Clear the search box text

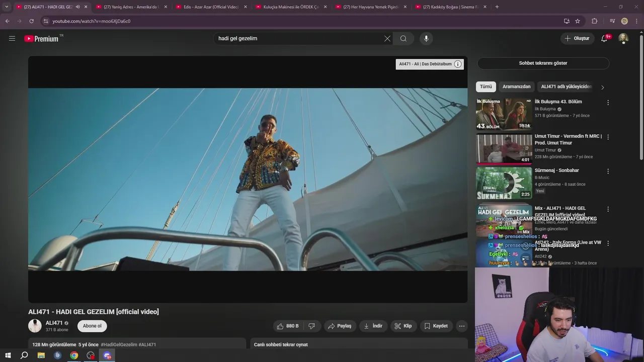387,39
